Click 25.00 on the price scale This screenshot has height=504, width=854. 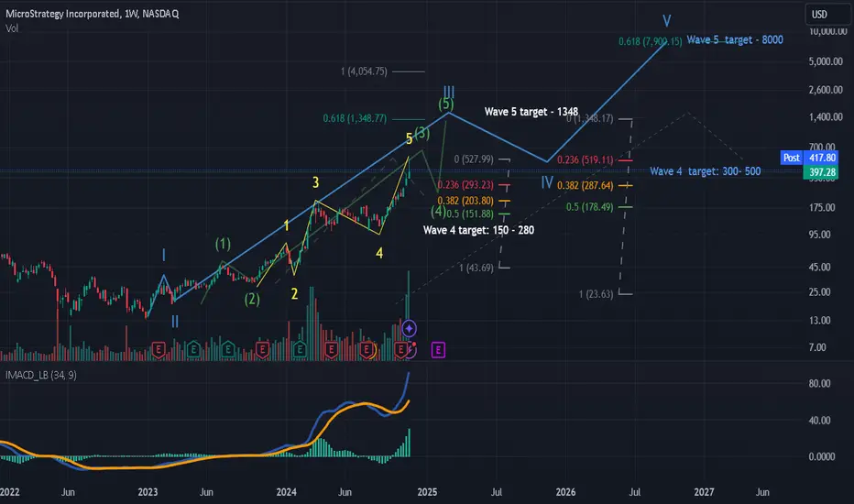pos(820,292)
